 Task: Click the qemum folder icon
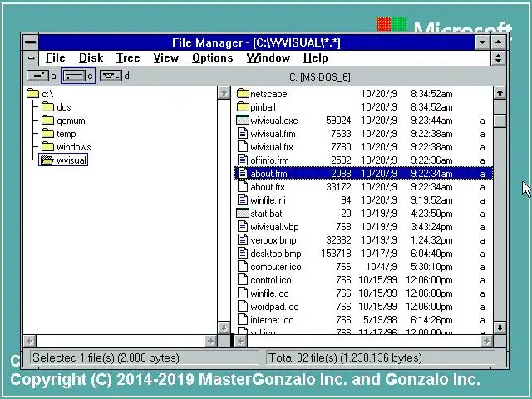point(47,120)
